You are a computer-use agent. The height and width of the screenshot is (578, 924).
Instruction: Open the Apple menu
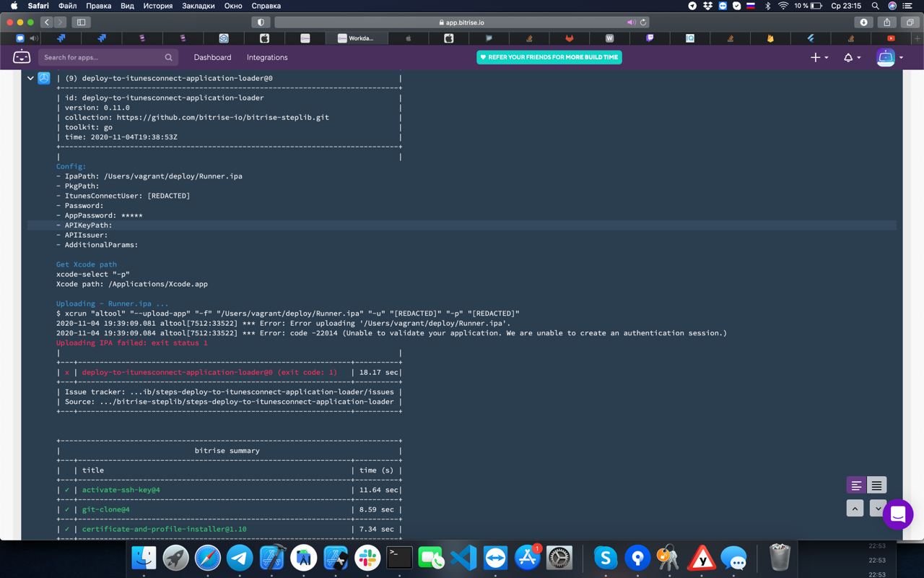(14, 6)
